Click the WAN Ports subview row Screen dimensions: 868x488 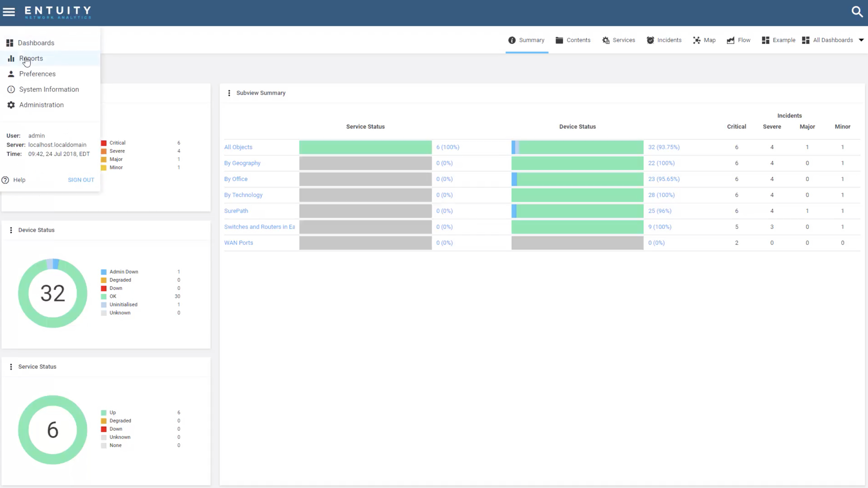point(238,242)
